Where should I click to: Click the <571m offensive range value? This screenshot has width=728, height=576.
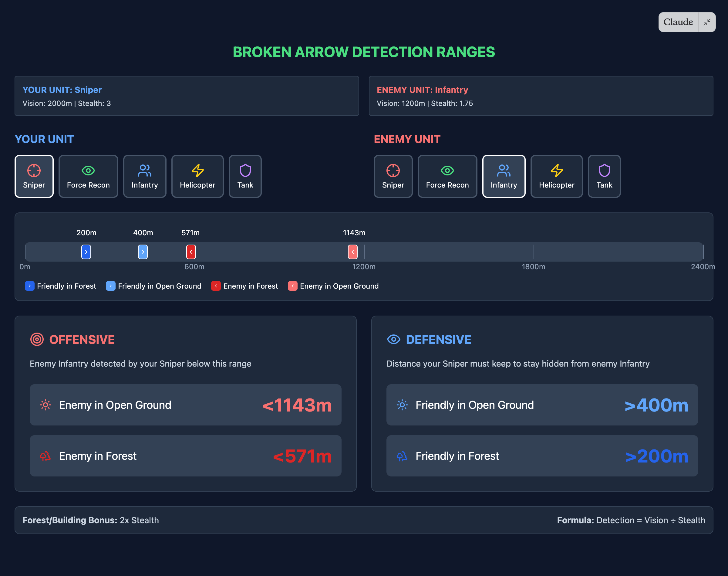click(x=302, y=456)
